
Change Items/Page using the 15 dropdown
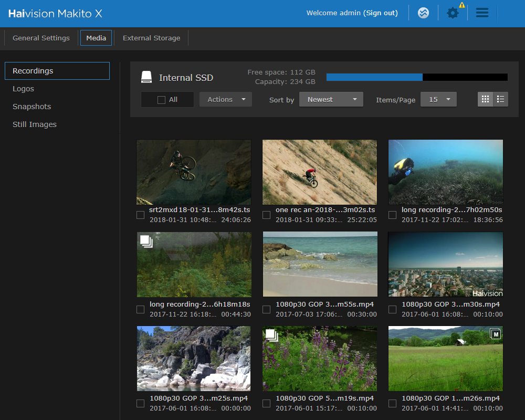coord(438,99)
